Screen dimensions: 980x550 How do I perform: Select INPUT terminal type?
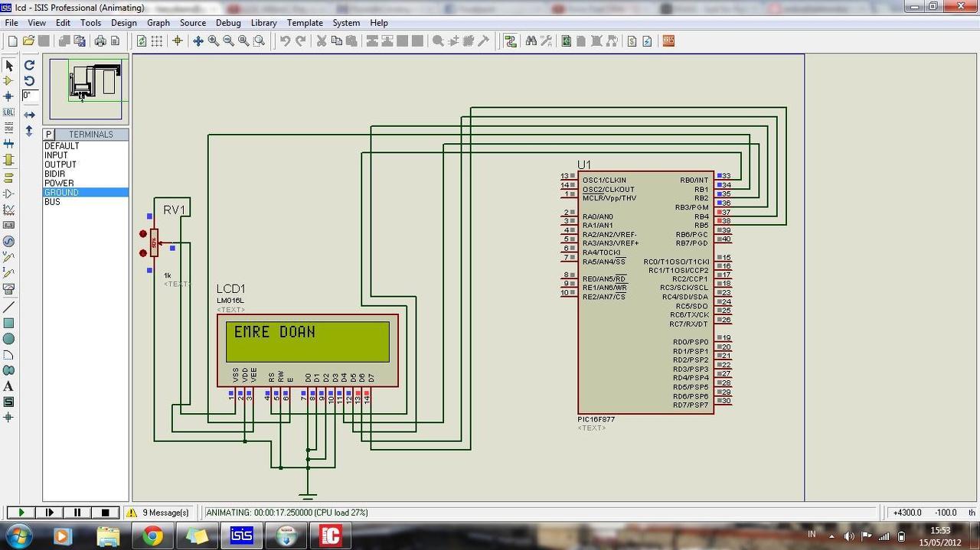[x=56, y=155]
